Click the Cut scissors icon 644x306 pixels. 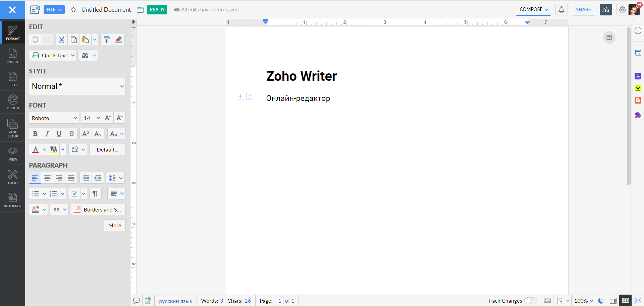pos(62,40)
